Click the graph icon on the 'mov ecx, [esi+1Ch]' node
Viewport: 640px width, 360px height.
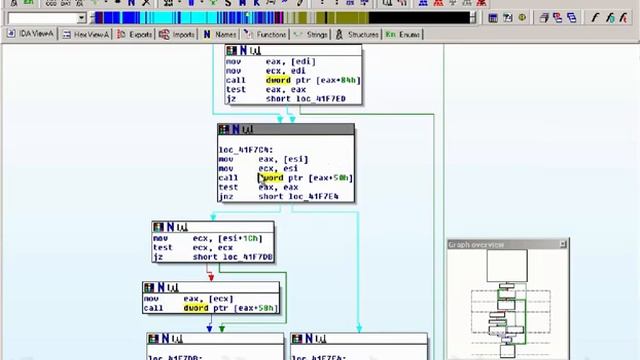pos(182,227)
